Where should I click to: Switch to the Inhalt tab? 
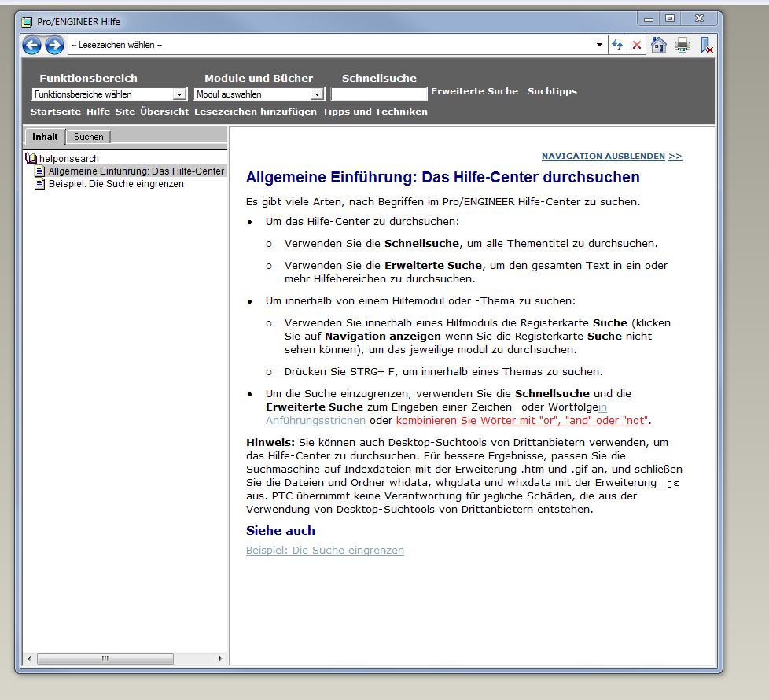point(45,137)
